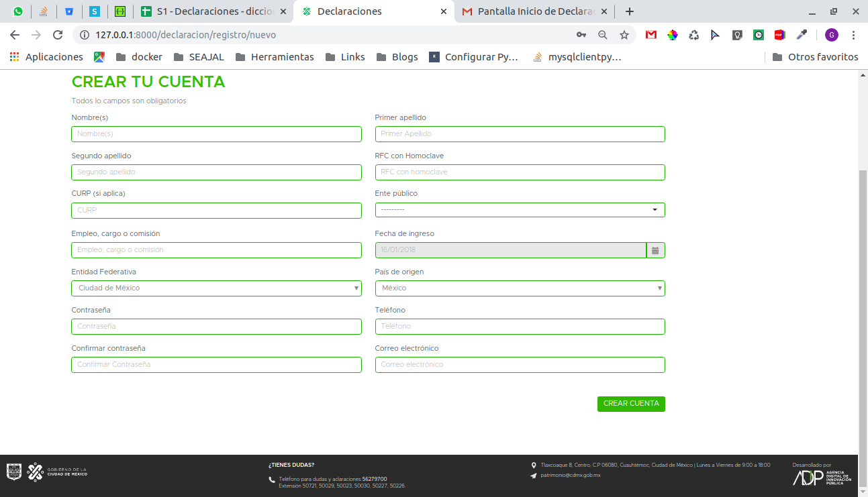Open the Entidad Federativa dropdown

click(216, 288)
